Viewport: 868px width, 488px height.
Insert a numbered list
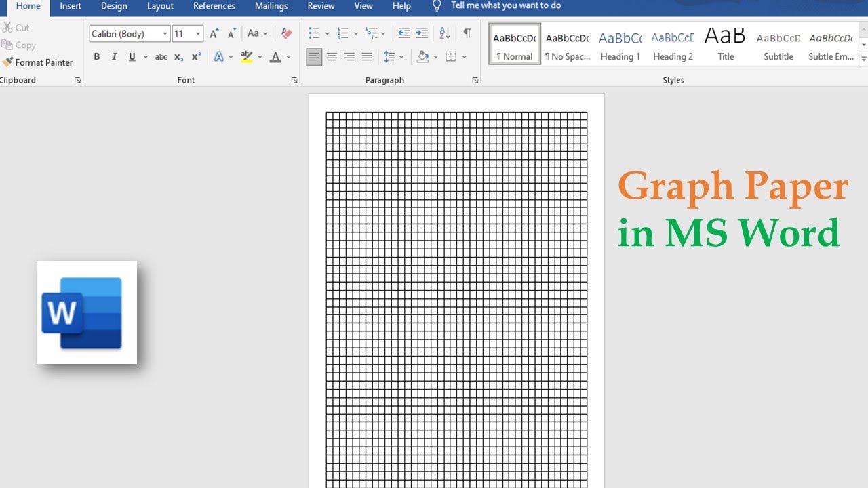pos(342,33)
